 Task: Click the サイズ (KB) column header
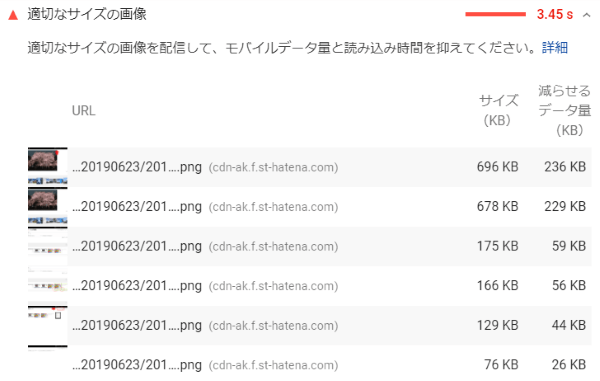(x=498, y=110)
